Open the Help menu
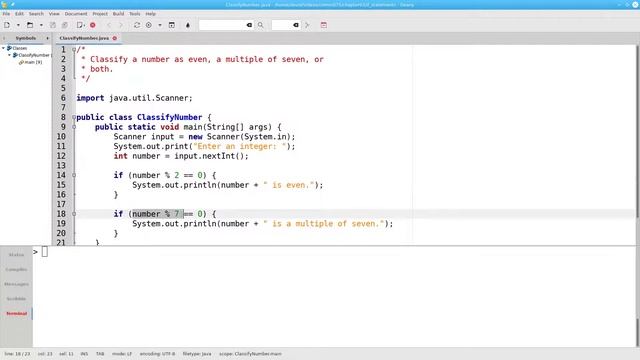This screenshot has width=640, height=360. click(x=151, y=14)
